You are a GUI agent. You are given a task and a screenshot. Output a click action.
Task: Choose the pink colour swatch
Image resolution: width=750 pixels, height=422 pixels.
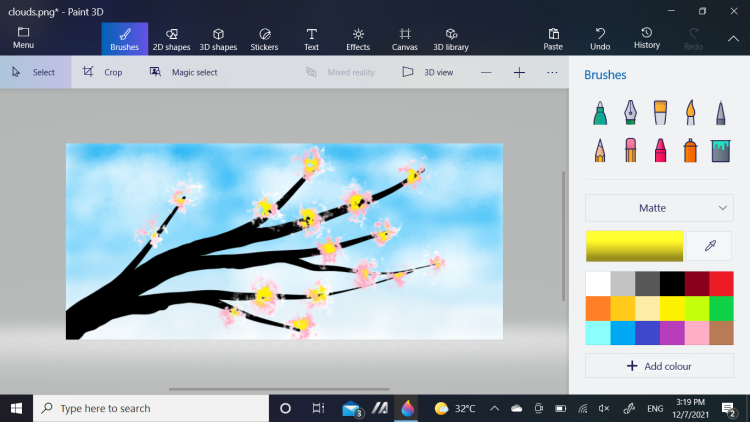[696, 333]
